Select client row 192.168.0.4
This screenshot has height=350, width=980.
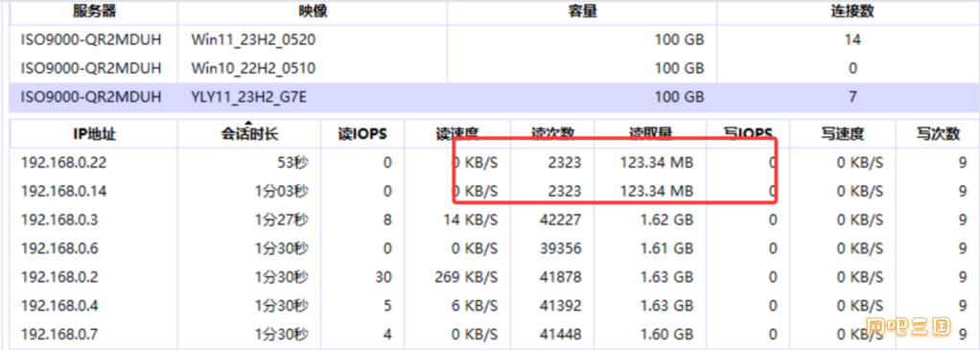click(x=495, y=306)
